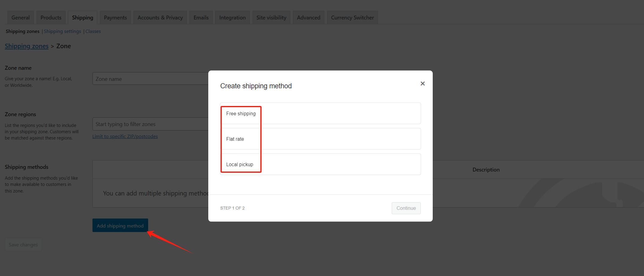This screenshot has height=276, width=644.
Task: Open Shipping settings subsection link
Action: pos(63,31)
